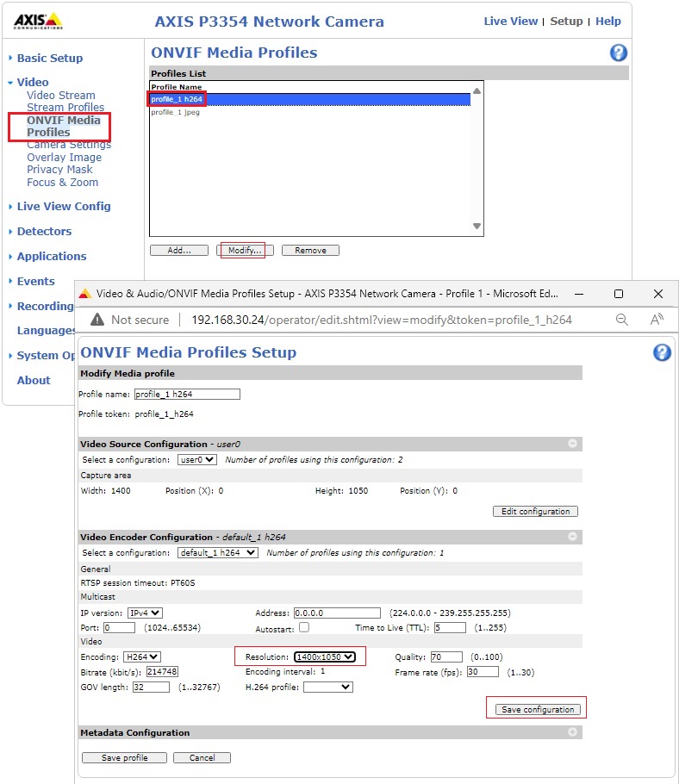This screenshot has width=679, height=784.
Task: Open the Live View link
Action: (511, 22)
